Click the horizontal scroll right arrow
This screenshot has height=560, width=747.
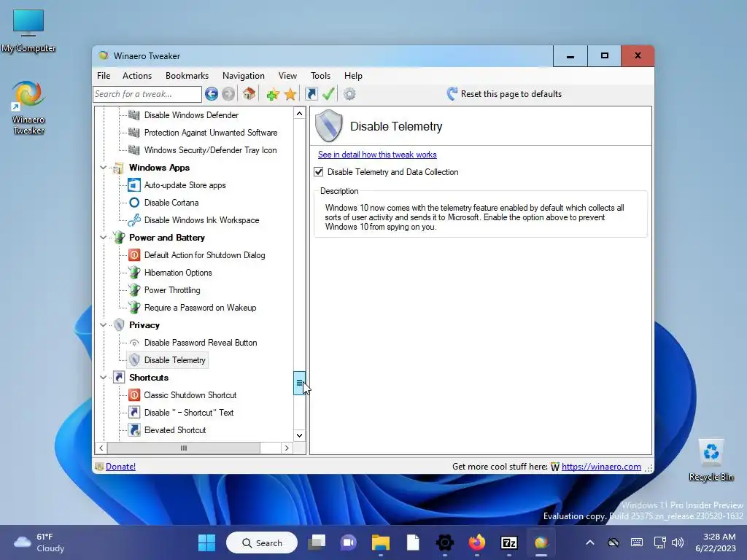point(287,448)
